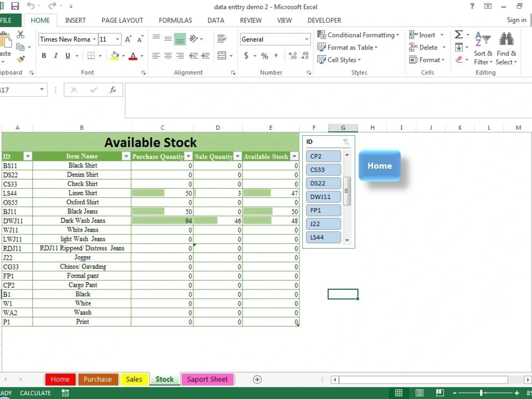Increase the indent

coord(205,56)
